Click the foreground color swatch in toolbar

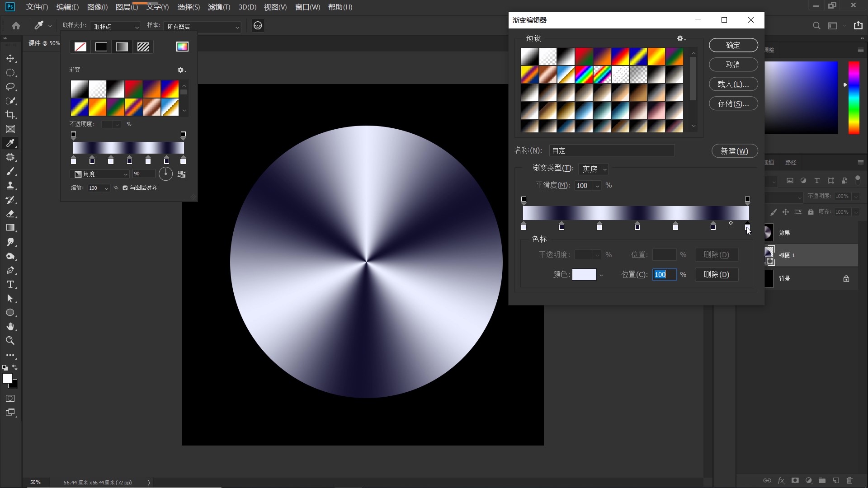[7, 379]
